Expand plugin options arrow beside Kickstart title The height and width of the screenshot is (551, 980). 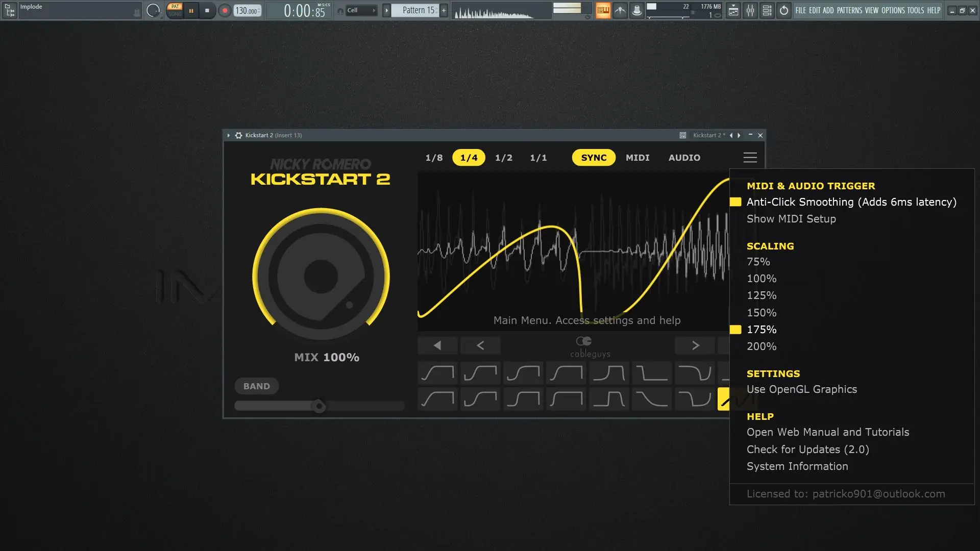(229, 135)
